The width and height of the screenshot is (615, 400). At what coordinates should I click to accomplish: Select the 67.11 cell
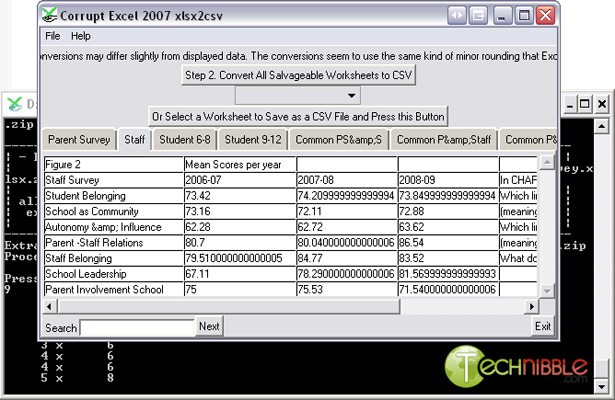240,274
